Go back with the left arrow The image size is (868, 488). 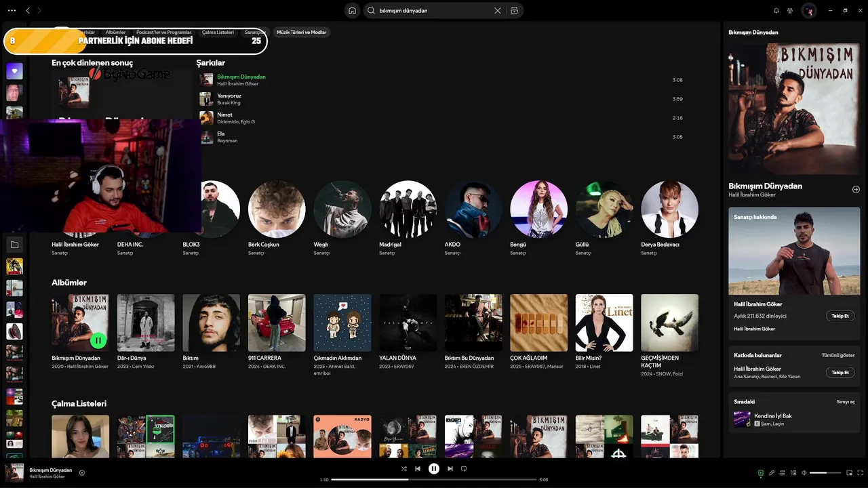coord(28,11)
